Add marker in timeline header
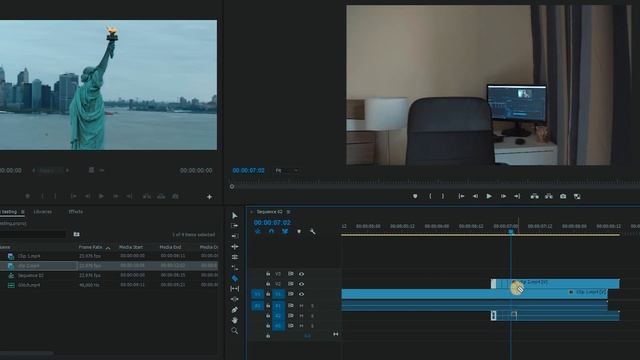 [299, 231]
